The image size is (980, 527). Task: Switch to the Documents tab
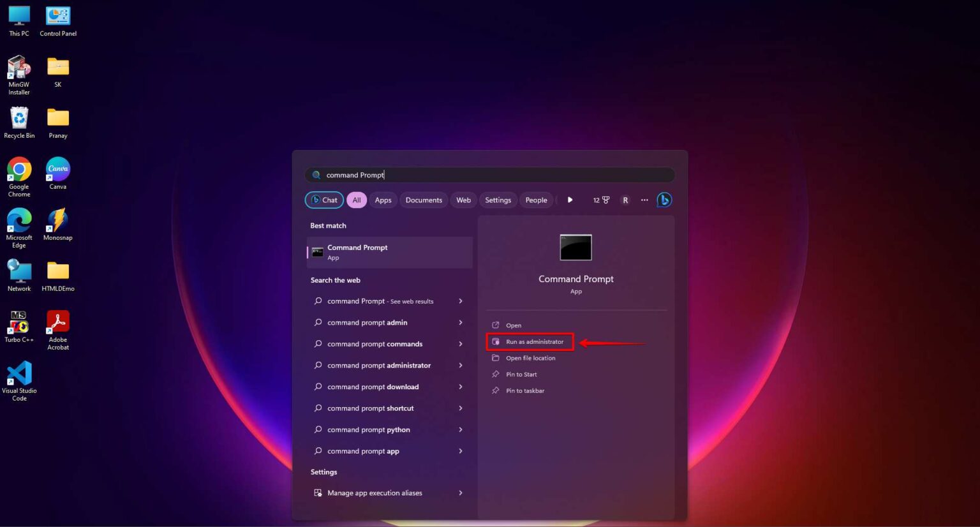tap(423, 200)
